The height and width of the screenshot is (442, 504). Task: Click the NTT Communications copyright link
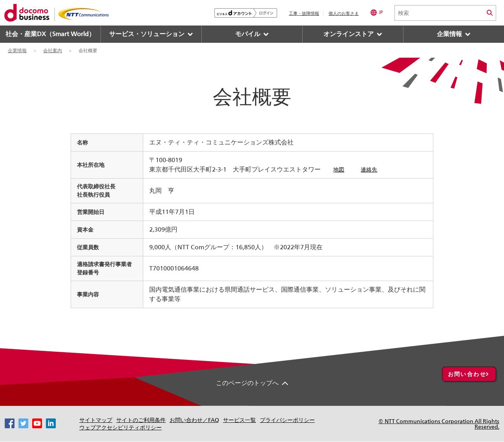(x=439, y=424)
